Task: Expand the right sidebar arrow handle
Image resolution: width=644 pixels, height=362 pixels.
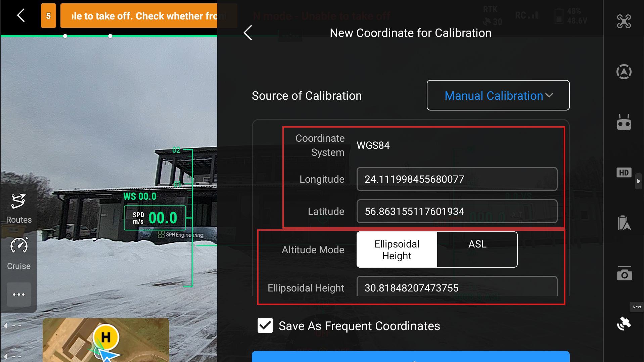Action: tap(638, 181)
